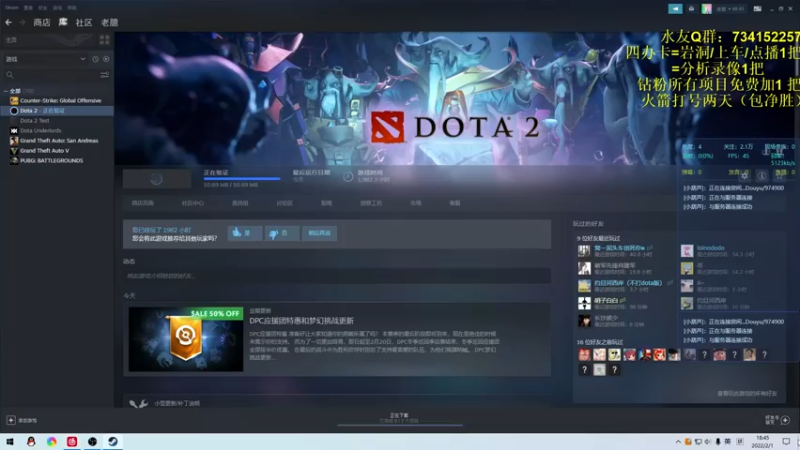Click the Steam icon in taskbar
This screenshot has width=800, height=450.
(113, 442)
